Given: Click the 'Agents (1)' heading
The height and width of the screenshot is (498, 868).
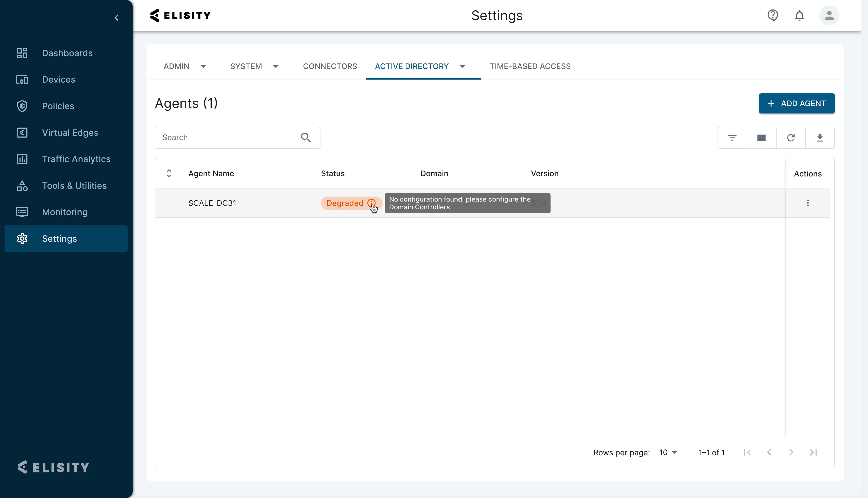Looking at the screenshot, I should [x=186, y=103].
